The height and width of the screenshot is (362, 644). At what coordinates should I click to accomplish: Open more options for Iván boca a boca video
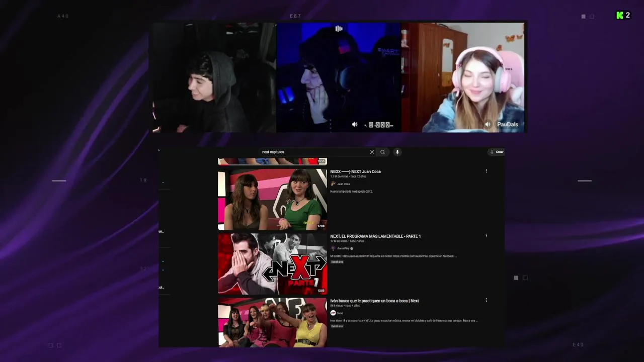[x=486, y=300]
